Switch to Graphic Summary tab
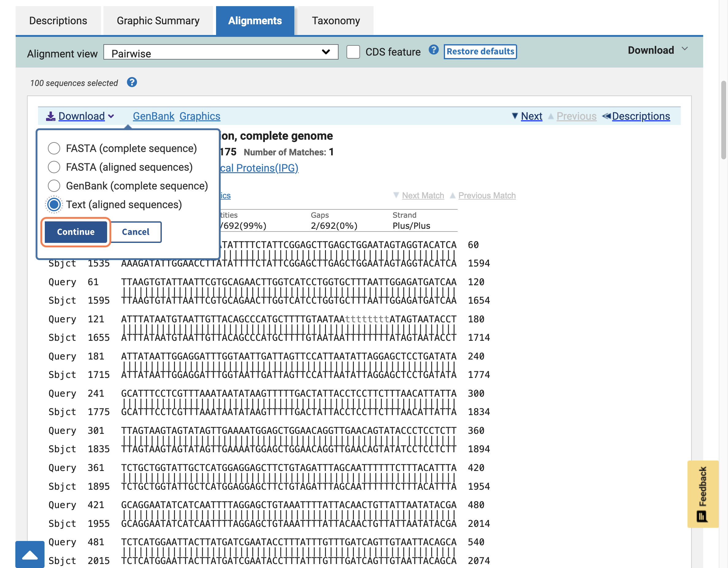This screenshot has height=568, width=728. coord(158,21)
